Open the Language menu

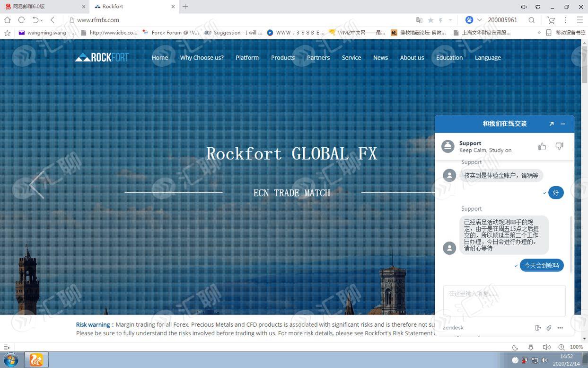point(488,58)
